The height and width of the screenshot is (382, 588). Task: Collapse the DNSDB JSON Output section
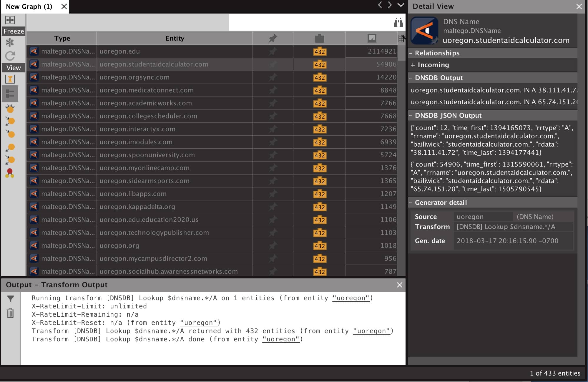click(x=411, y=116)
